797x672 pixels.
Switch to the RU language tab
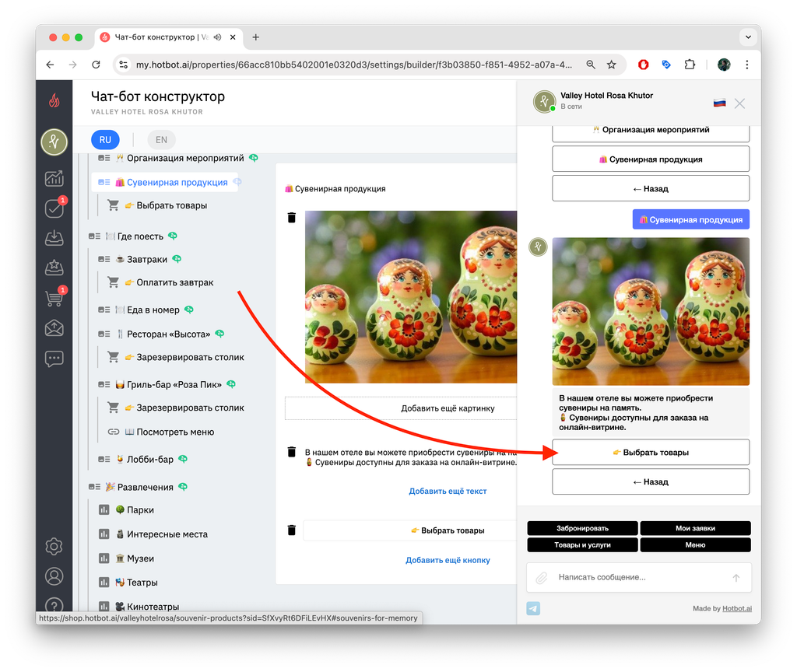[x=105, y=140]
